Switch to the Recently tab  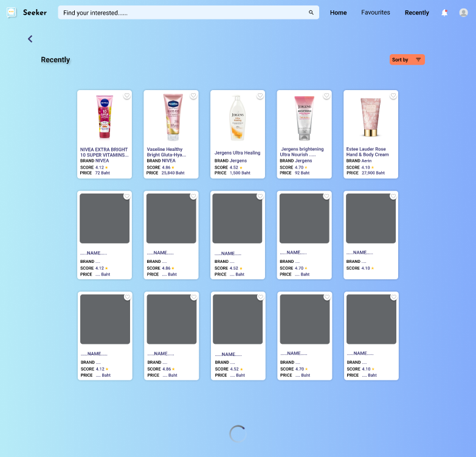[416, 13]
